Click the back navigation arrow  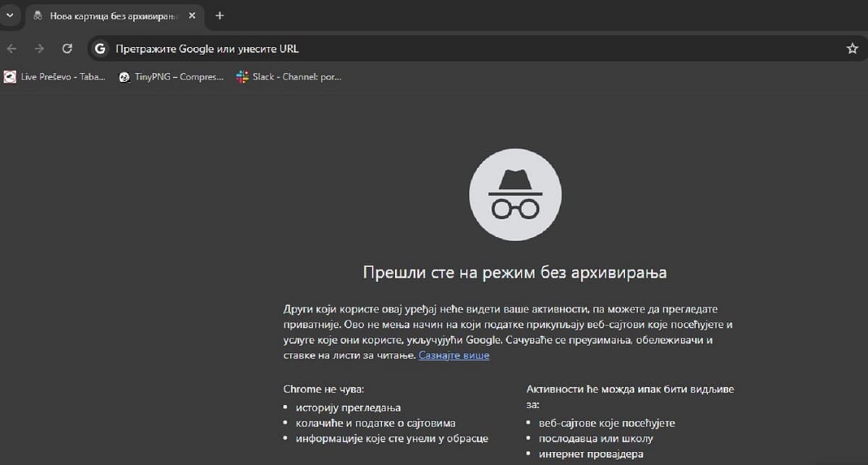point(12,48)
